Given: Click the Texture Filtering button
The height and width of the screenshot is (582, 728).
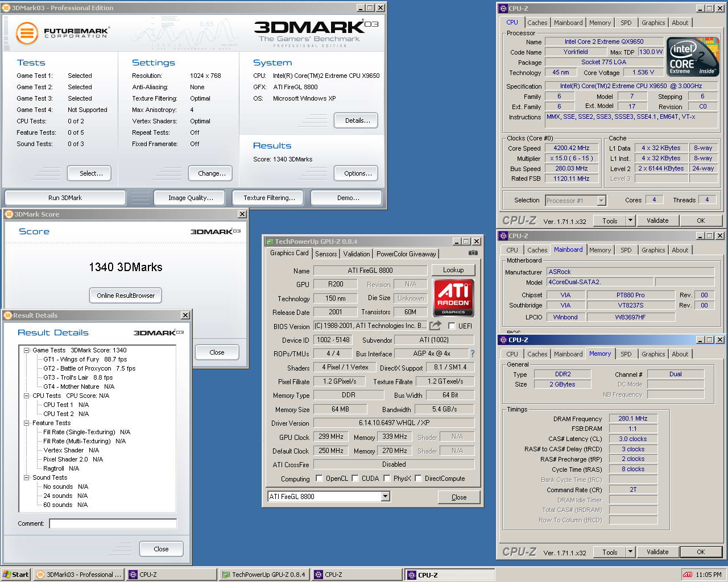Looking at the screenshot, I should pyautogui.click(x=269, y=198).
